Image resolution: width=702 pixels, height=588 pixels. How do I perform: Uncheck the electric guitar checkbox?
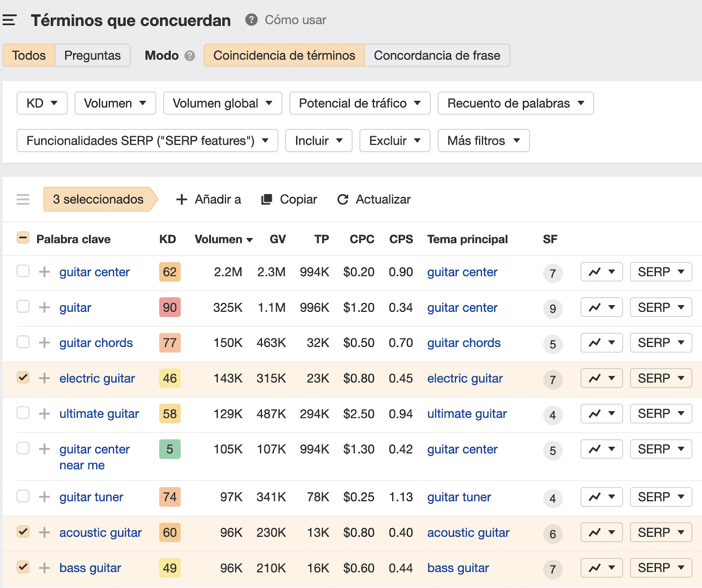[23, 378]
